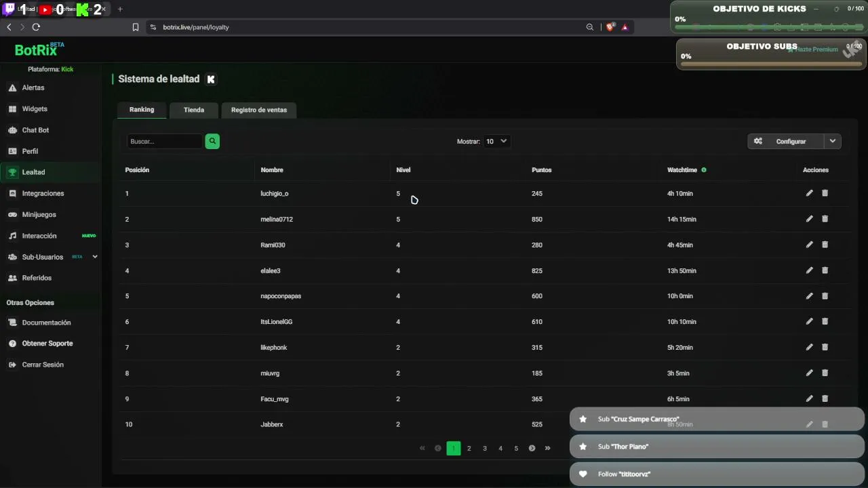Go to page 5 of the ranking

[516, 448]
